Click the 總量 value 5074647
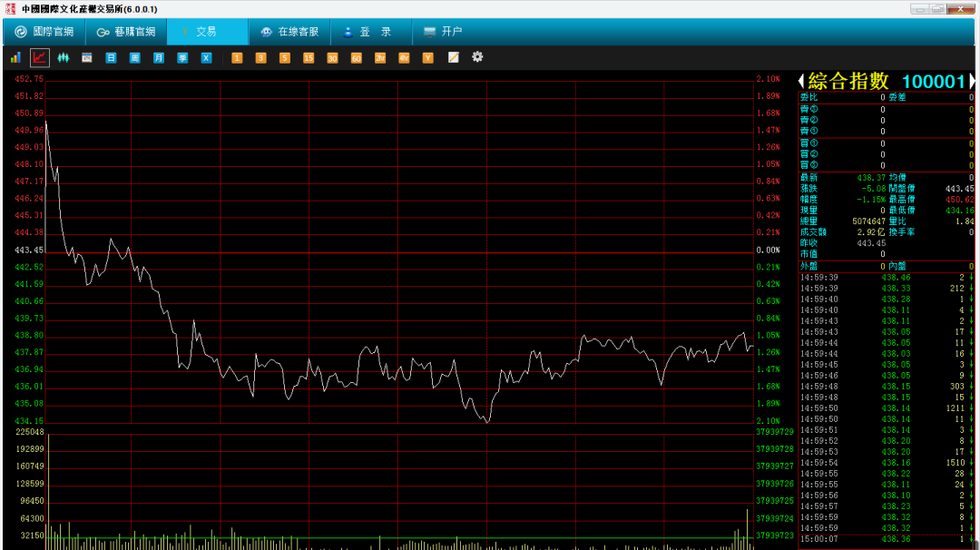The height and width of the screenshot is (550, 980). point(868,221)
